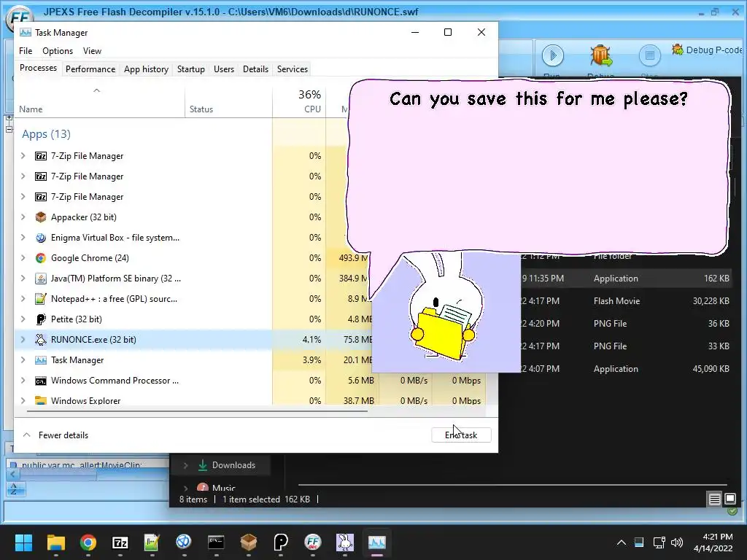Image resolution: width=747 pixels, height=560 pixels.
Task: Show hidden system tray icons
Action: click(x=622, y=542)
